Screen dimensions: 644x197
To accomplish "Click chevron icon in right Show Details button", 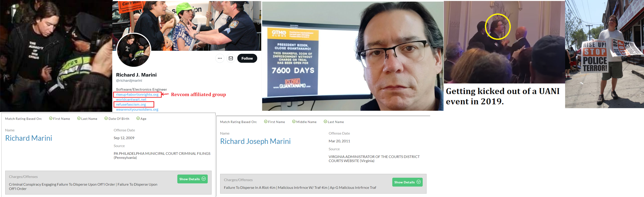I will tap(419, 182).
